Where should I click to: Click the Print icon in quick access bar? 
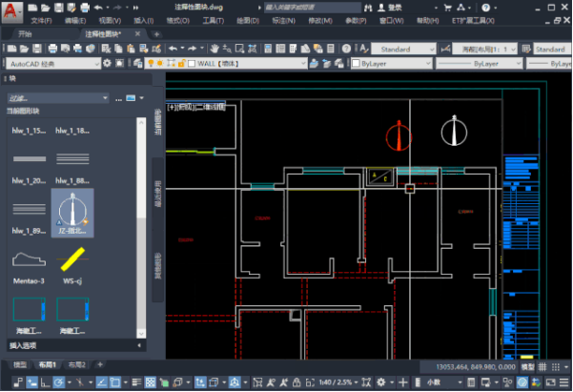pos(85,7)
